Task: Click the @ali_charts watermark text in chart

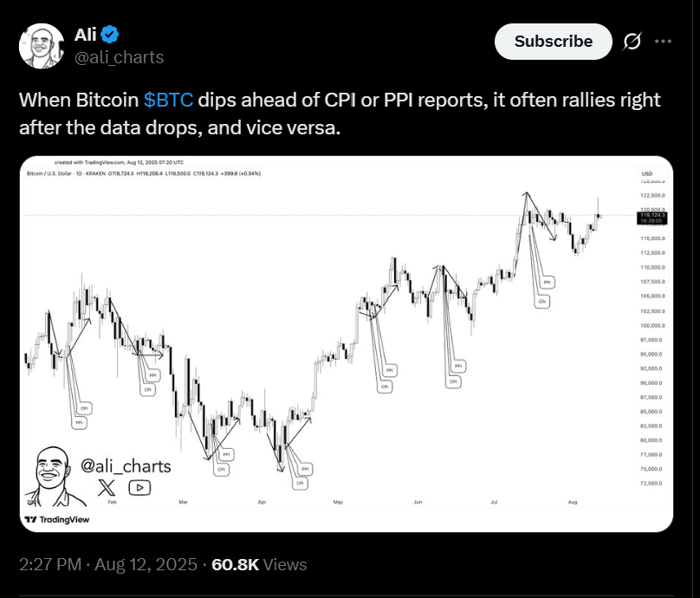Action: point(126,466)
